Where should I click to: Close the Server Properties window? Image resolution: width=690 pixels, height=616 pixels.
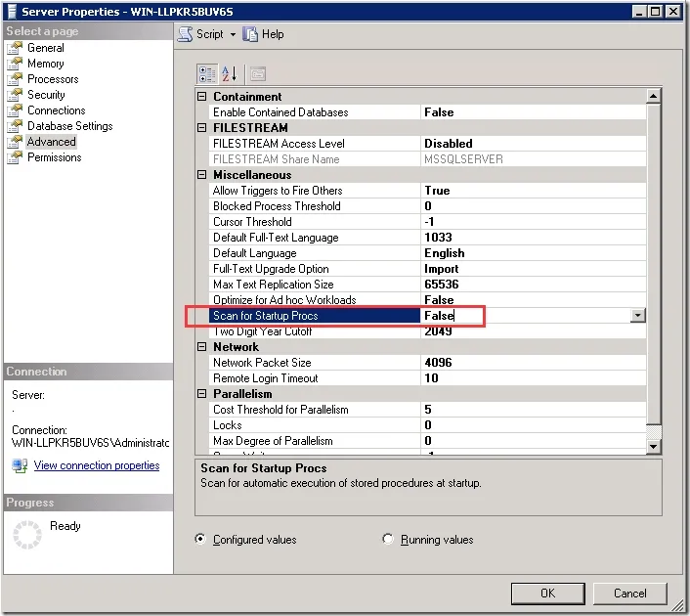coord(673,11)
